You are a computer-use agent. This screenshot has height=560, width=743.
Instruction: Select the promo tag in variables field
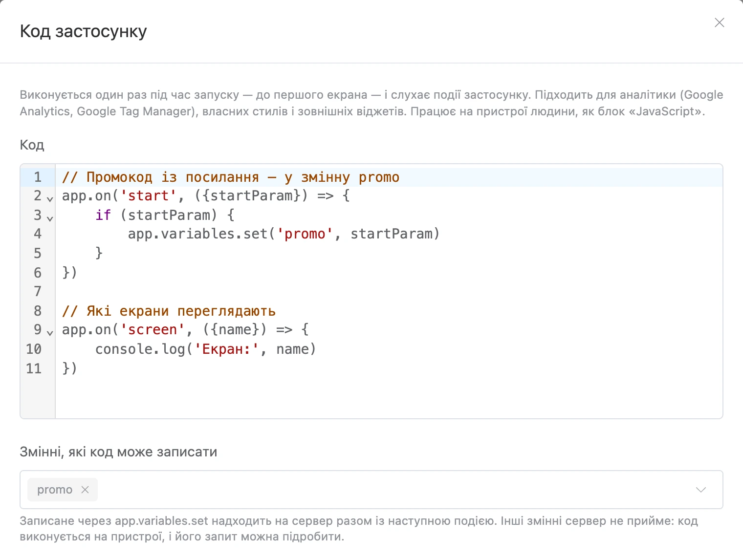coord(54,490)
